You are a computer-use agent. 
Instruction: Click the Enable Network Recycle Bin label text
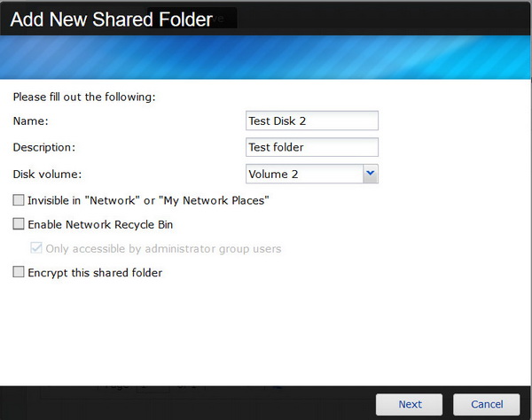tap(100, 225)
